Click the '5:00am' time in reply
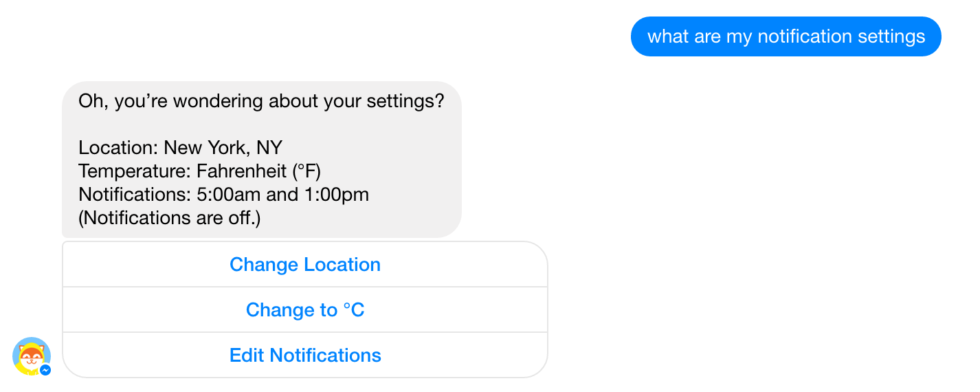This screenshot has height=392, width=980. [x=229, y=195]
